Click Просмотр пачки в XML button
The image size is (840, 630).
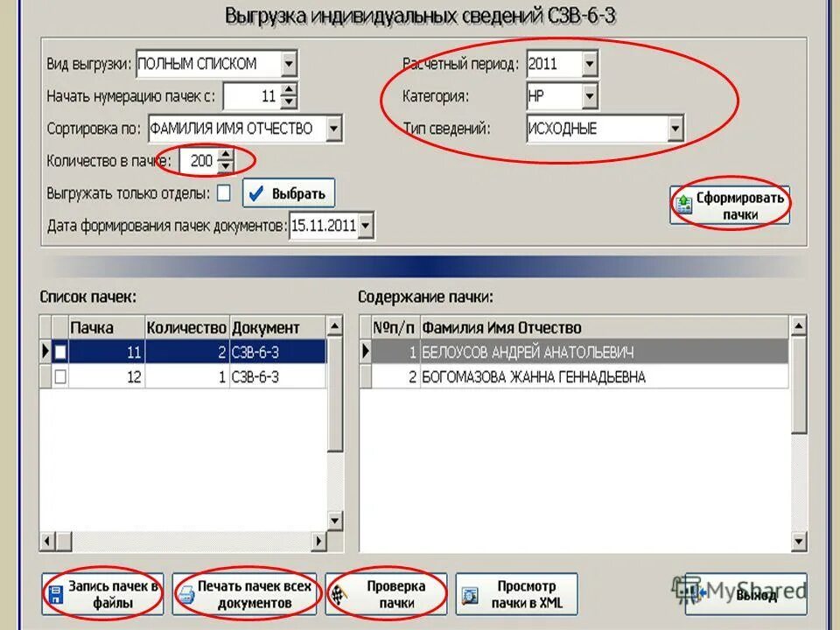coord(517,595)
